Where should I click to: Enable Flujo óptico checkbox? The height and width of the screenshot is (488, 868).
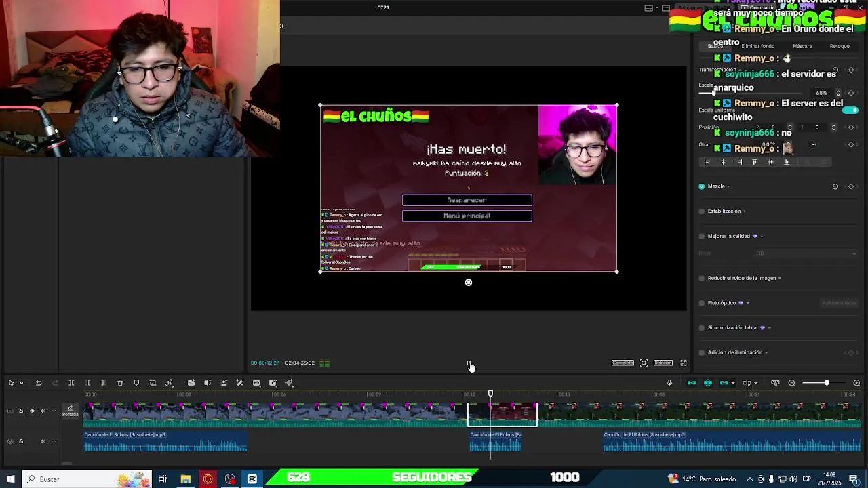702,303
